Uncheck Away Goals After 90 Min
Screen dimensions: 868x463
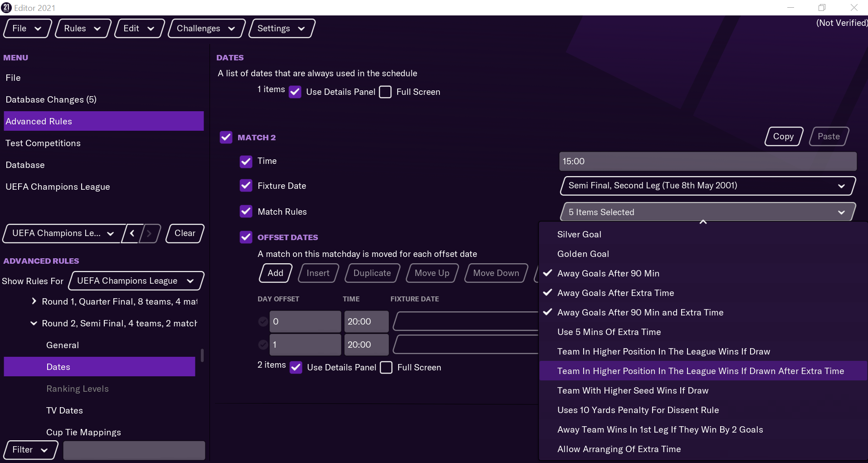click(x=608, y=273)
